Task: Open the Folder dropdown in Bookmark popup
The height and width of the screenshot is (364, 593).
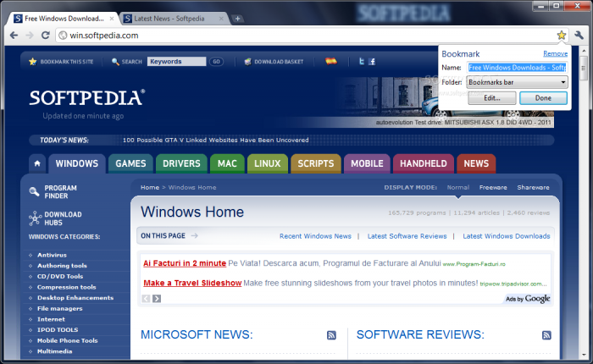Action: click(517, 82)
